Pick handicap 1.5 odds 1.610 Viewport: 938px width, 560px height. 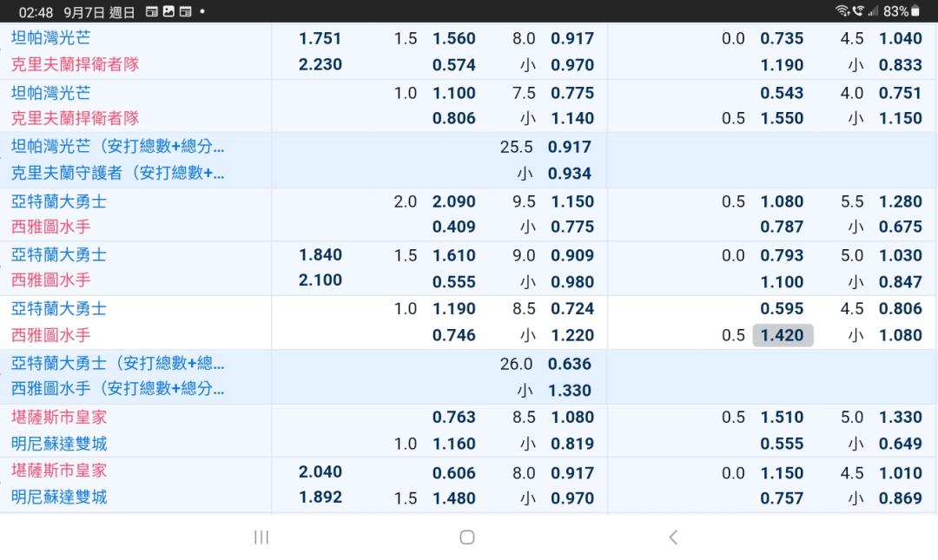click(454, 255)
